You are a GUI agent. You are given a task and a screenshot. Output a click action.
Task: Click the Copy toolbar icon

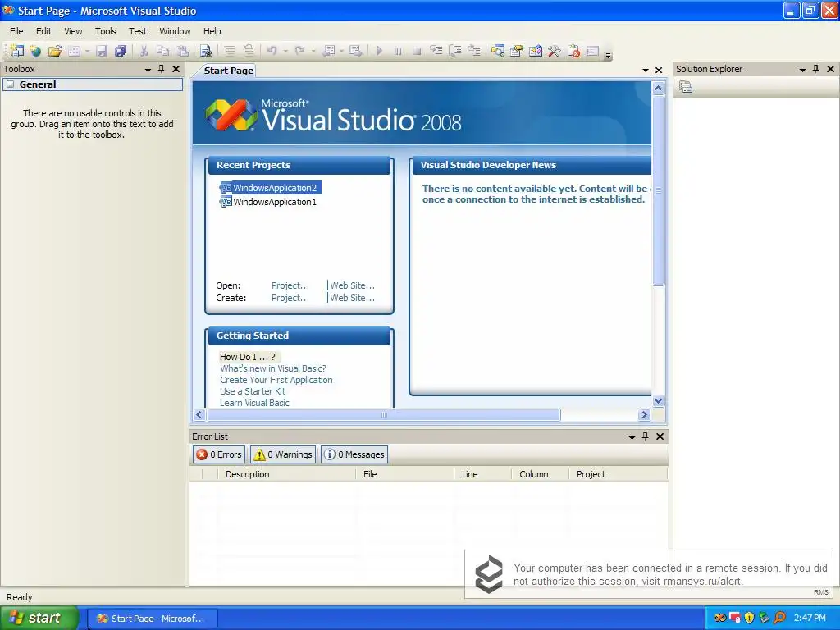(x=163, y=51)
